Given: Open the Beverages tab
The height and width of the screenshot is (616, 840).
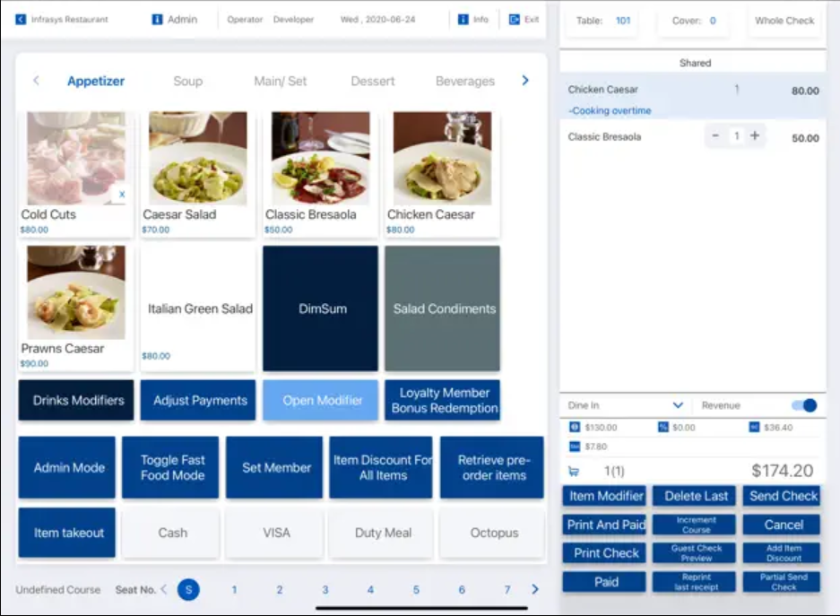Looking at the screenshot, I should point(464,81).
